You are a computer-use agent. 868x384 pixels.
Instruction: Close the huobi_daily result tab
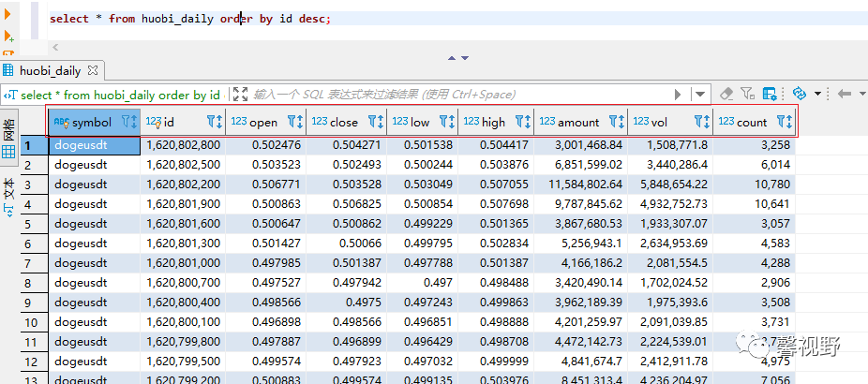point(93,70)
